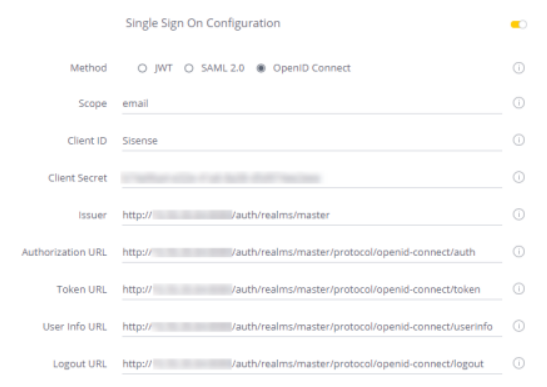Choose the OpenID Connect radio button
Viewport: 547px width, 387px height.
[x=261, y=68]
